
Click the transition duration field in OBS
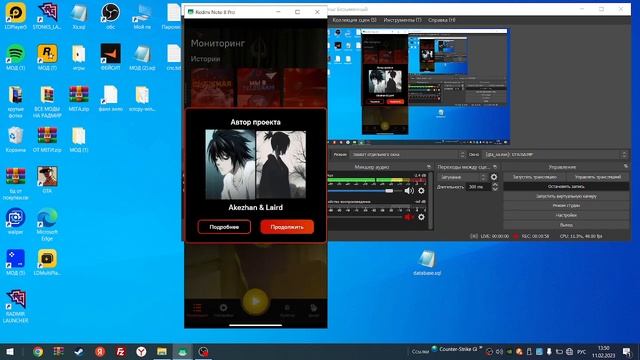[x=479, y=187]
